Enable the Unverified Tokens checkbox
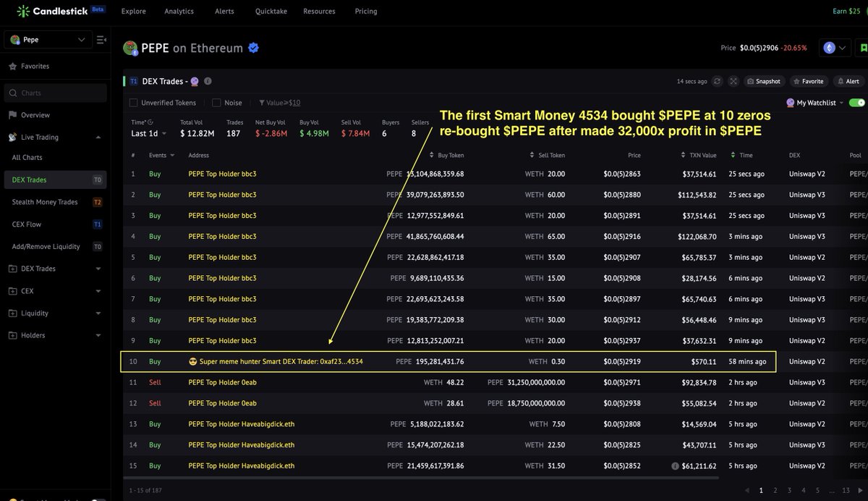Viewport: 868px width, 501px height. pyautogui.click(x=133, y=103)
